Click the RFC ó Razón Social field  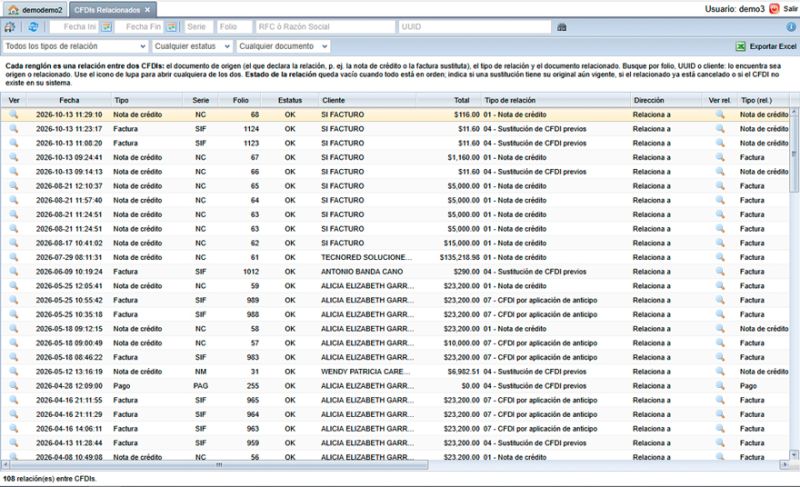pos(326,27)
